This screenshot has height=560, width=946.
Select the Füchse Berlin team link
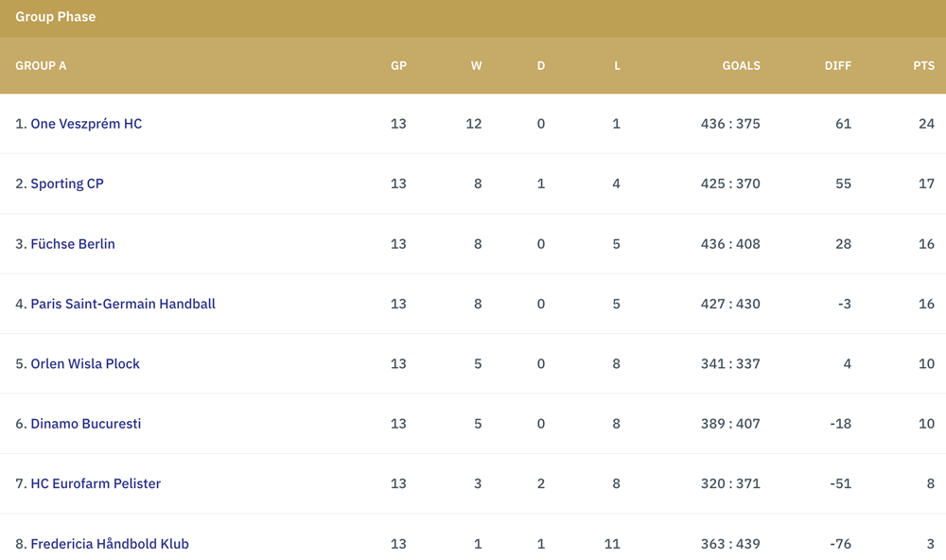73,244
